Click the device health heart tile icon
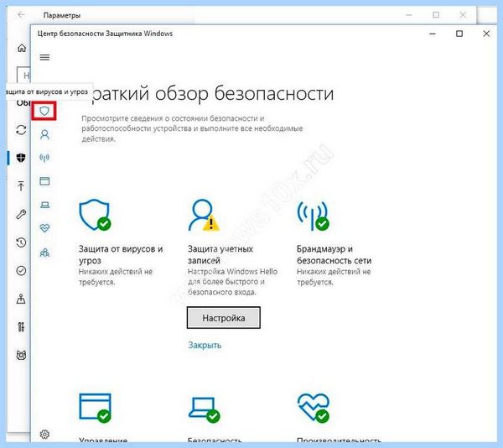503x448 pixels. [x=314, y=408]
